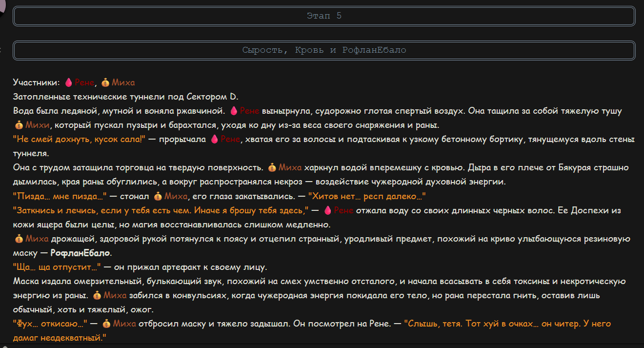The height and width of the screenshot is (348, 644).
Task: Click the red name "Рене" before "вынырнула"
Action: 249,111
